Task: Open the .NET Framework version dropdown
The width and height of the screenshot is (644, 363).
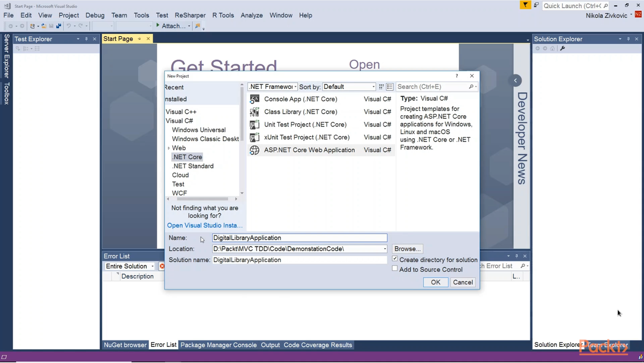Action: click(x=295, y=87)
